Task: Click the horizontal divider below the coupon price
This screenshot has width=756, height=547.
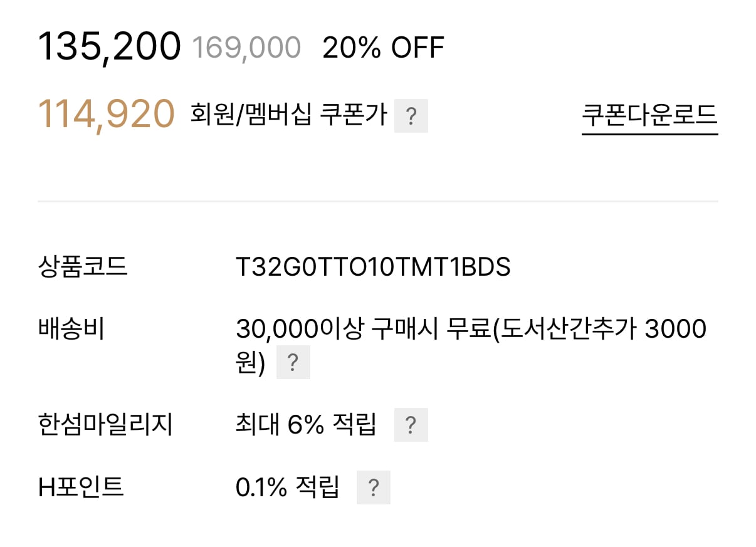Action: (x=377, y=201)
